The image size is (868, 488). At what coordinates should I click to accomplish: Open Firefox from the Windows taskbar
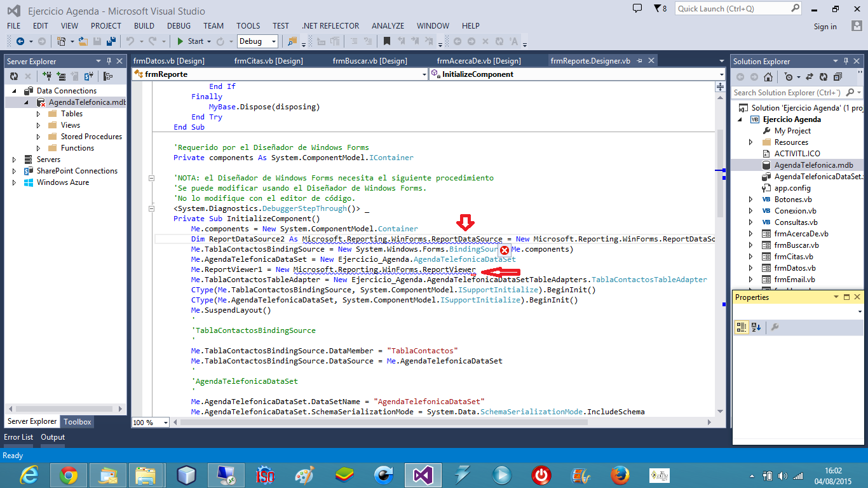pyautogui.click(x=619, y=475)
